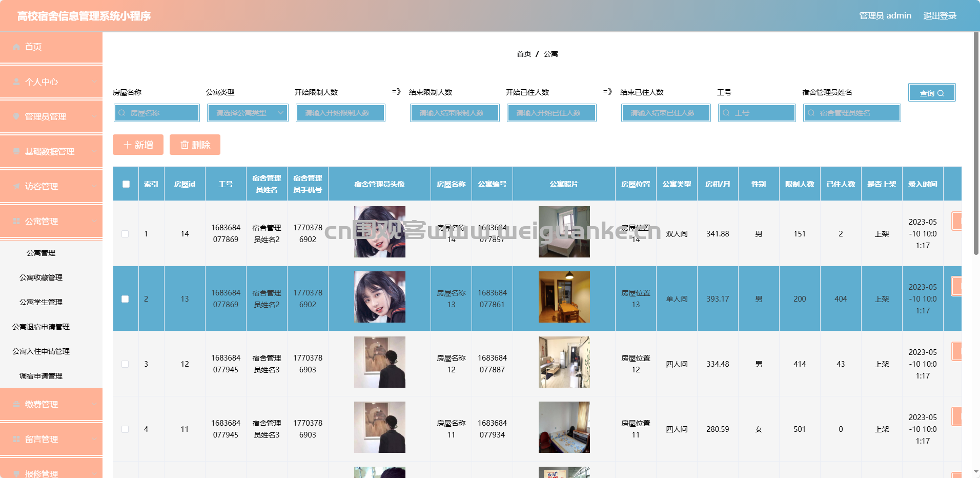Click the 单人间 cell in row 2
The image size is (980, 478).
(x=677, y=299)
